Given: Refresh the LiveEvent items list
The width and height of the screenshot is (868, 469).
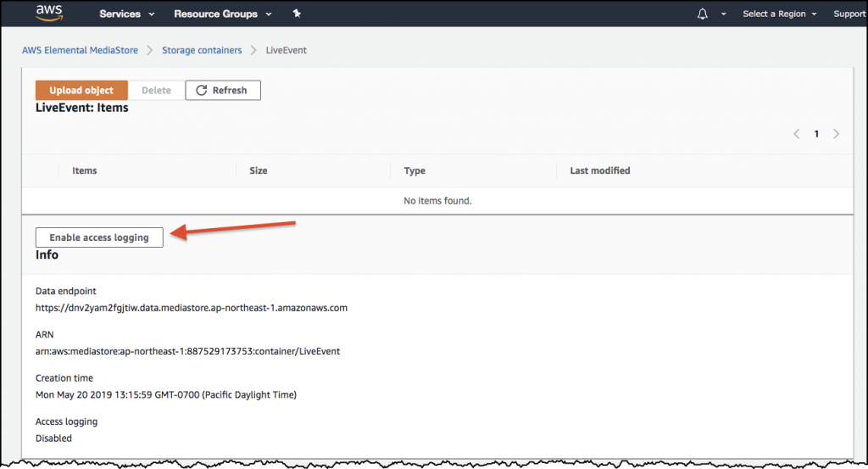Looking at the screenshot, I should (223, 91).
